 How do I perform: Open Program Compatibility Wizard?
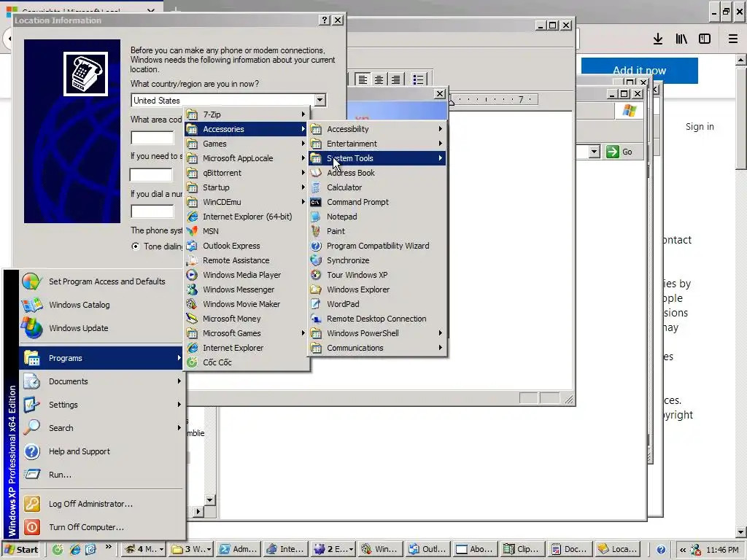pyautogui.click(x=377, y=246)
